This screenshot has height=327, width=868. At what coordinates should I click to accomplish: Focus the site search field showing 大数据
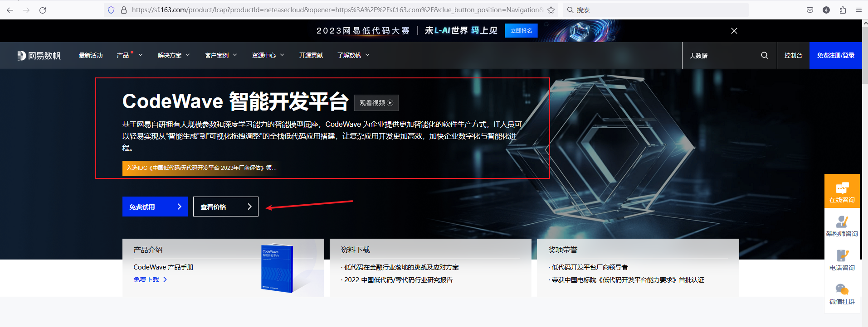coord(721,56)
